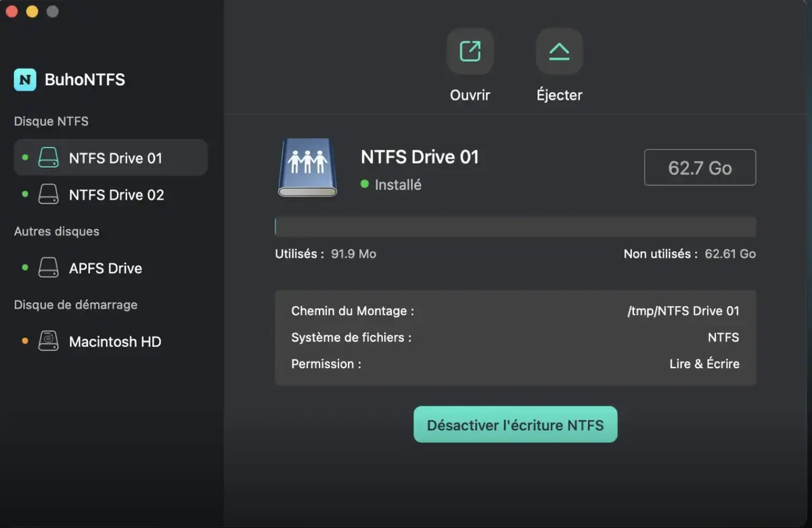Click the Permission label
812x528 pixels.
tap(326, 364)
